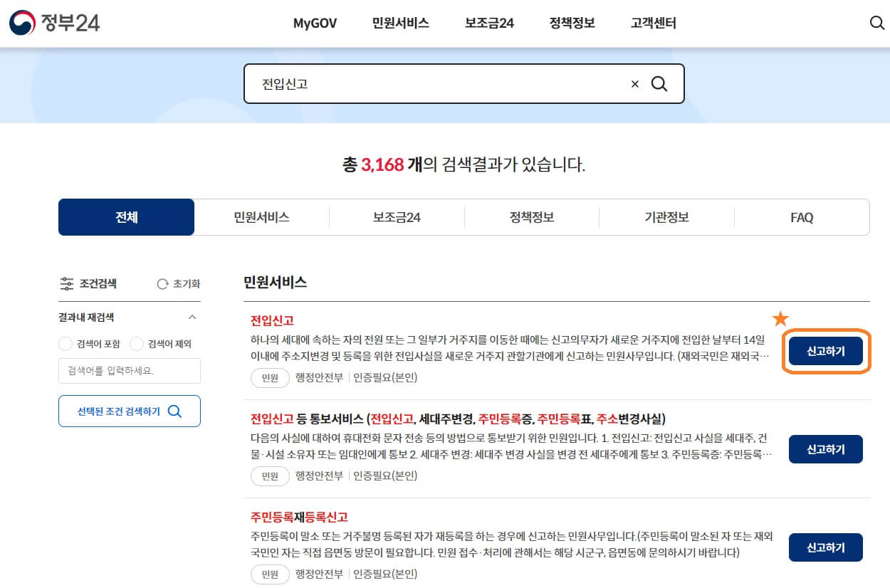Clear the search keyword with the X icon

click(634, 83)
